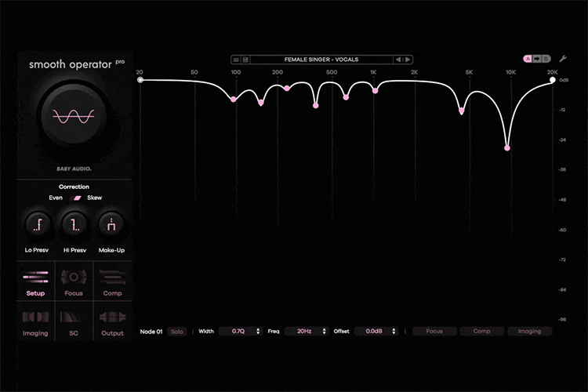Select the pink node between 100 and 200
588x392 pixels.
tap(261, 103)
